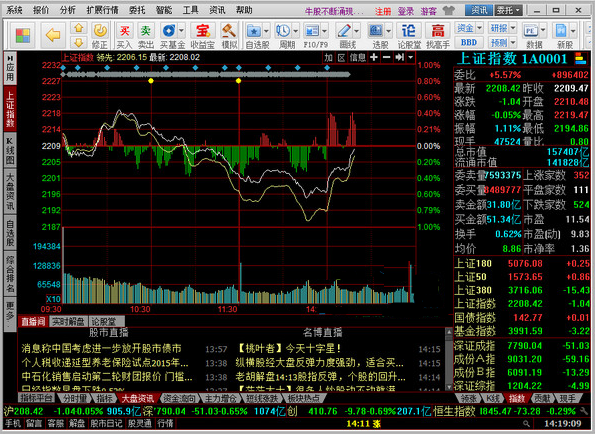Image resolution: width=595 pixels, height=434 pixels.
Task: Click the 卖出 (sell) toolbar icon
Action: click(145, 36)
